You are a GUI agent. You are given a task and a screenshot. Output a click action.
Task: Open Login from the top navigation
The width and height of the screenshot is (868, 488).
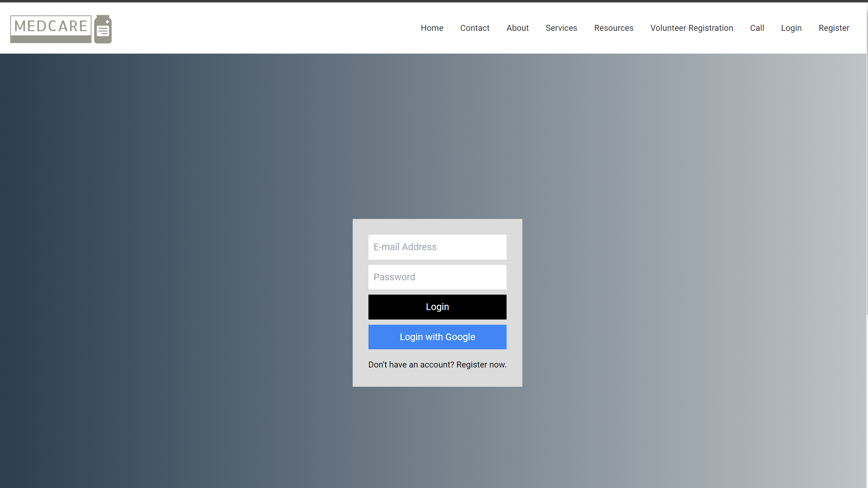791,28
